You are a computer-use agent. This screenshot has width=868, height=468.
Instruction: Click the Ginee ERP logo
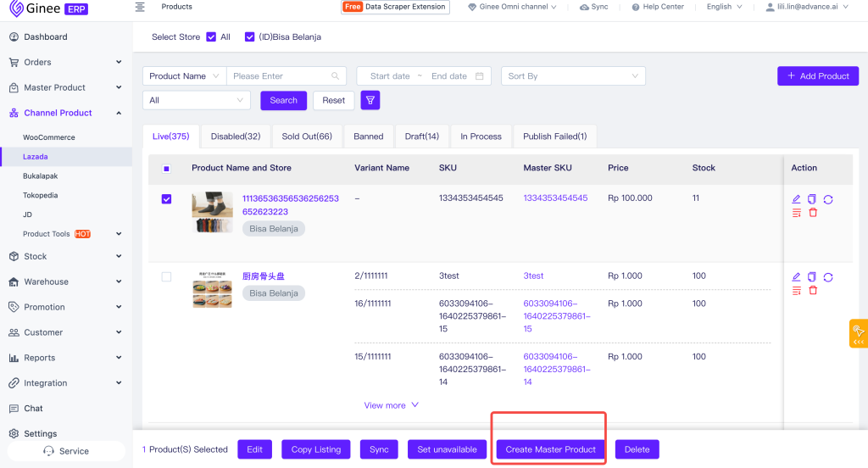[48, 8]
